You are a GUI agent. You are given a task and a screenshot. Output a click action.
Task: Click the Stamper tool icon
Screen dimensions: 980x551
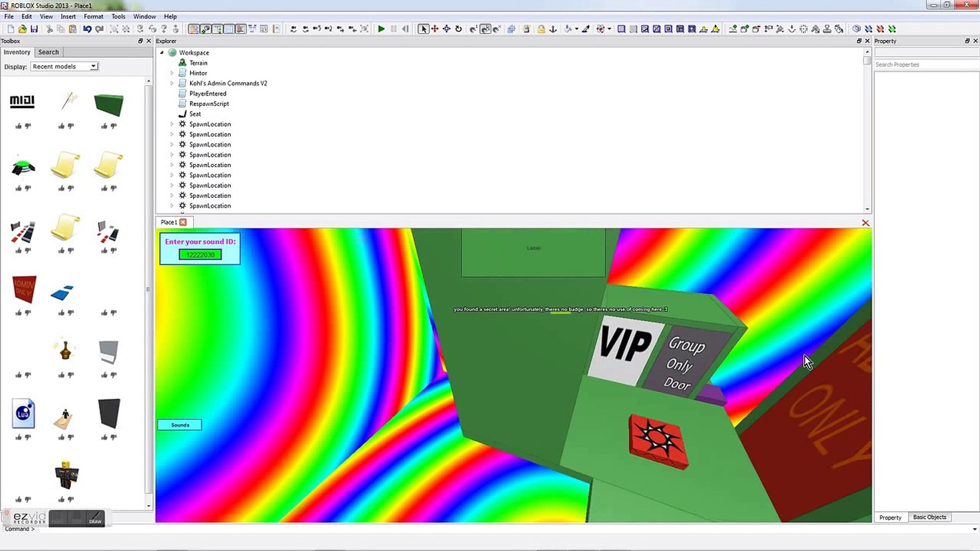[x=827, y=29]
